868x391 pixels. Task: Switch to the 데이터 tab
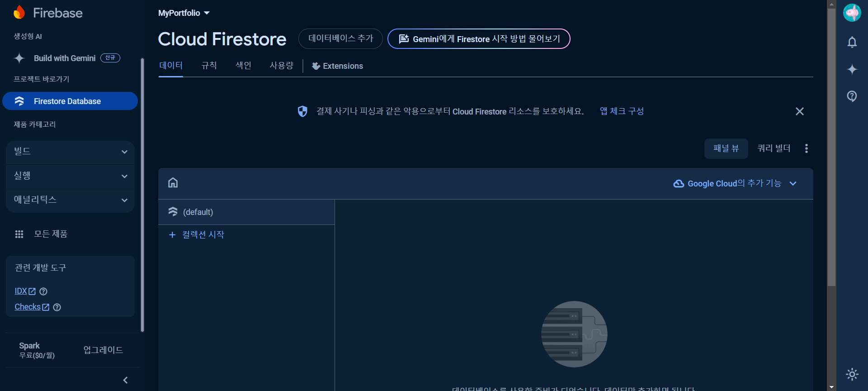coord(171,66)
